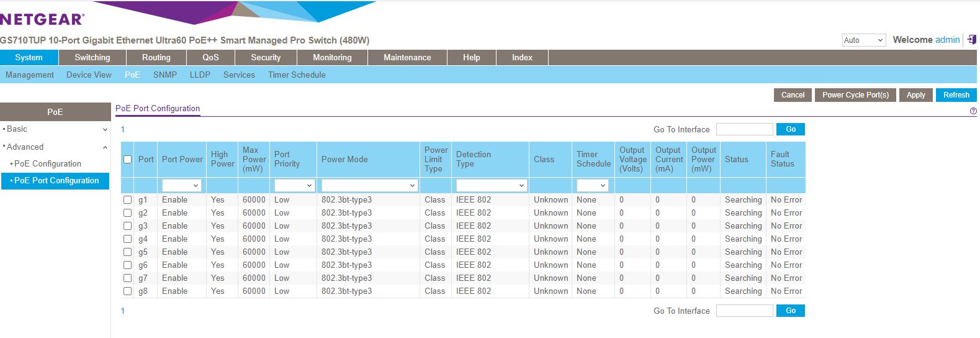The height and width of the screenshot is (338, 980).
Task: Click the NETGEAR logo
Action: (x=42, y=19)
